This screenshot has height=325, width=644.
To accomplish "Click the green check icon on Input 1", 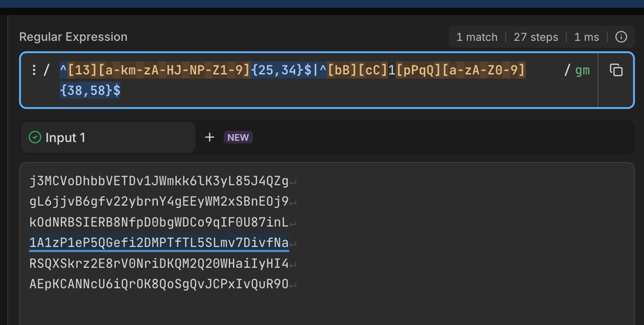I will (x=35, y=137).
